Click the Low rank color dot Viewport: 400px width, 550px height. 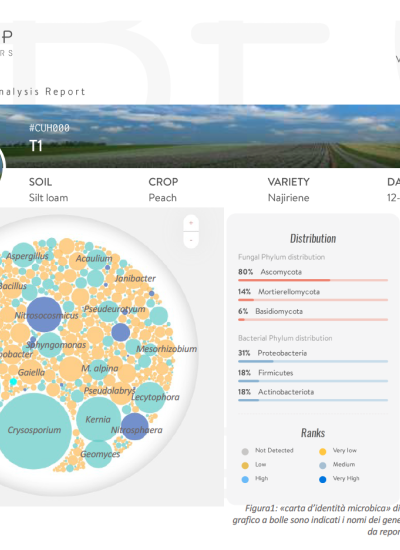pos(245,465)
